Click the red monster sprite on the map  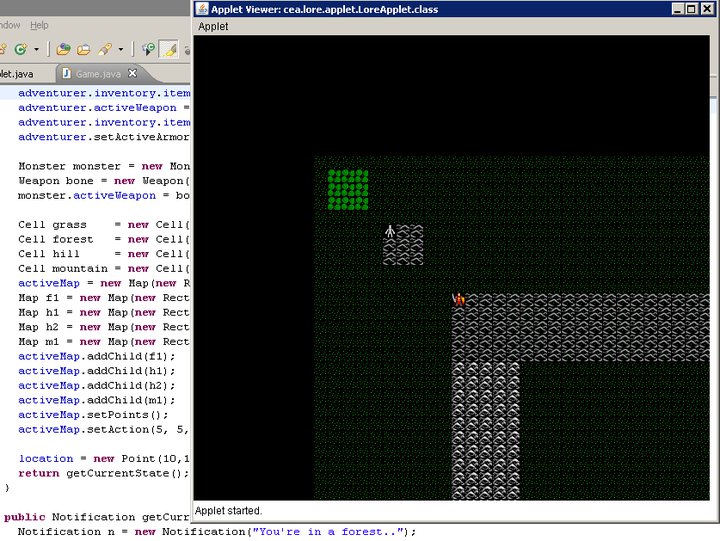(x=459, y=299)
